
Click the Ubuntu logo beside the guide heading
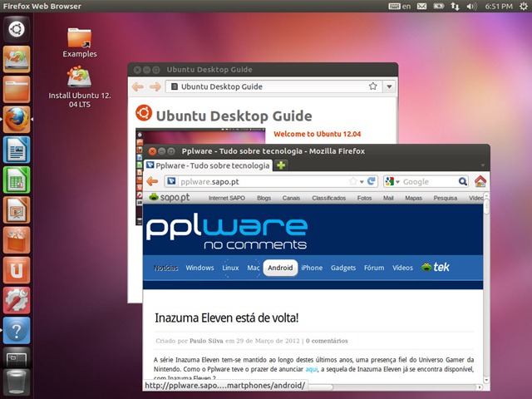click(x=144, y=113)
